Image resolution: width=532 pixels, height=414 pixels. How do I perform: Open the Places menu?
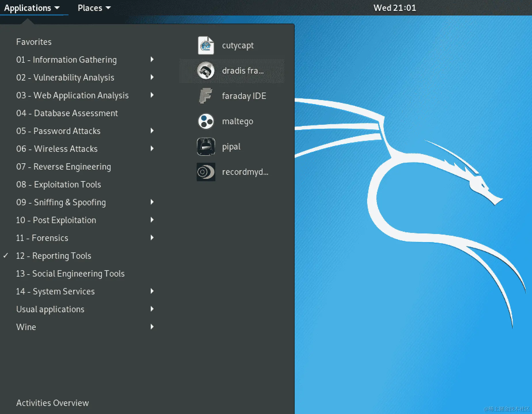coord(94,8)
